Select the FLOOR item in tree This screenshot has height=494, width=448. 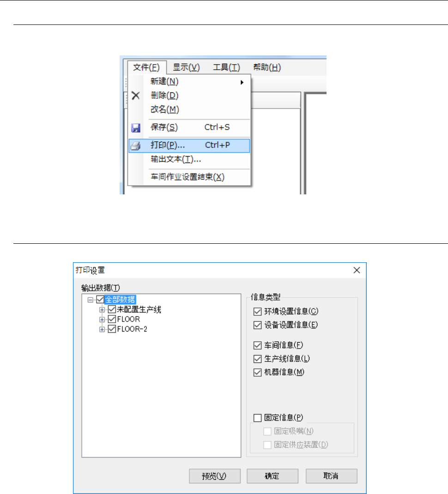tap(129, 319)
